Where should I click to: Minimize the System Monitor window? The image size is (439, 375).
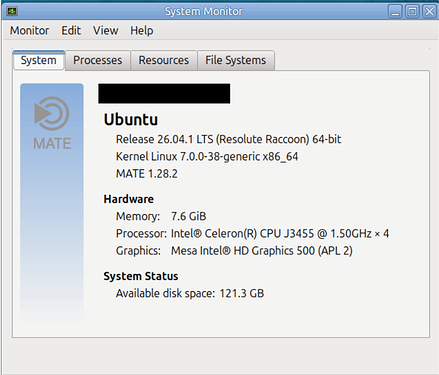[395, 12]
